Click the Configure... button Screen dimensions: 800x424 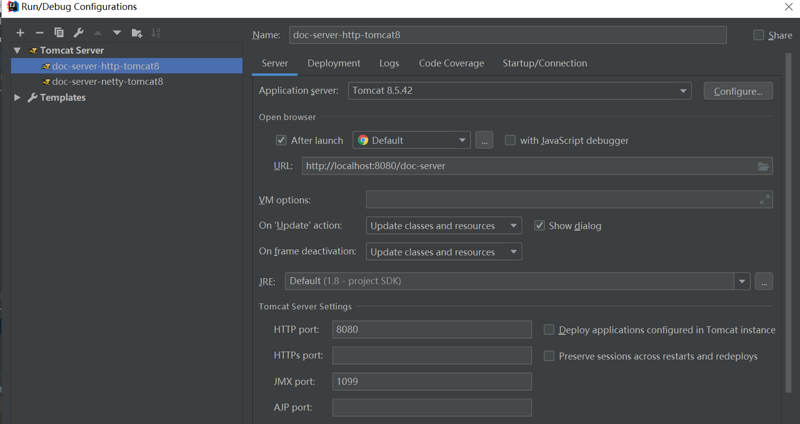point(738,91)
